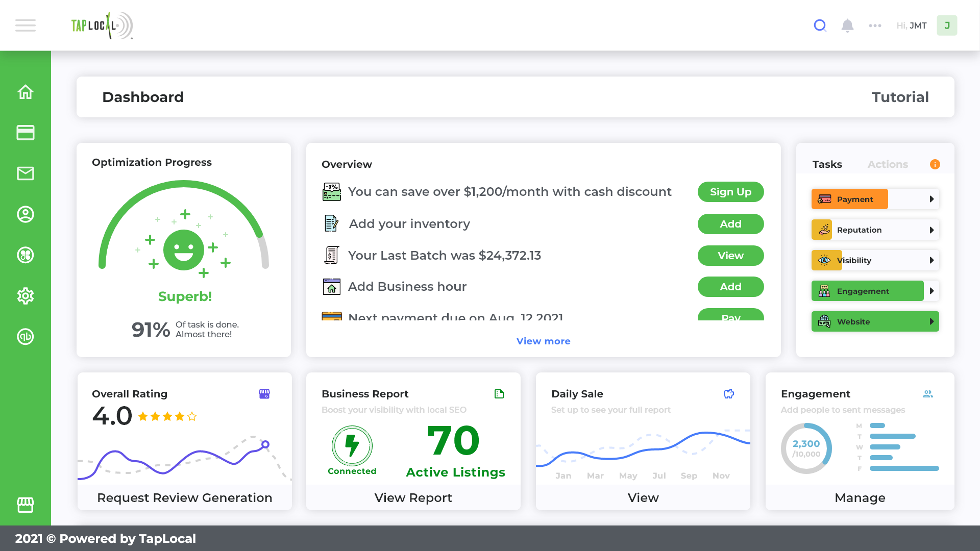Open the three-dot more options menu

pyautogui.click(x=875, y=26)
